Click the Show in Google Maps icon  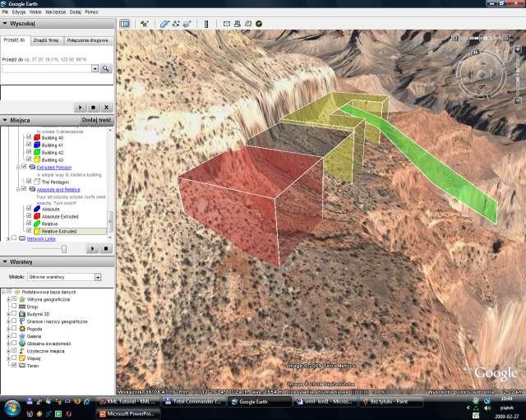pyautogui.click(x=248, y=24)
